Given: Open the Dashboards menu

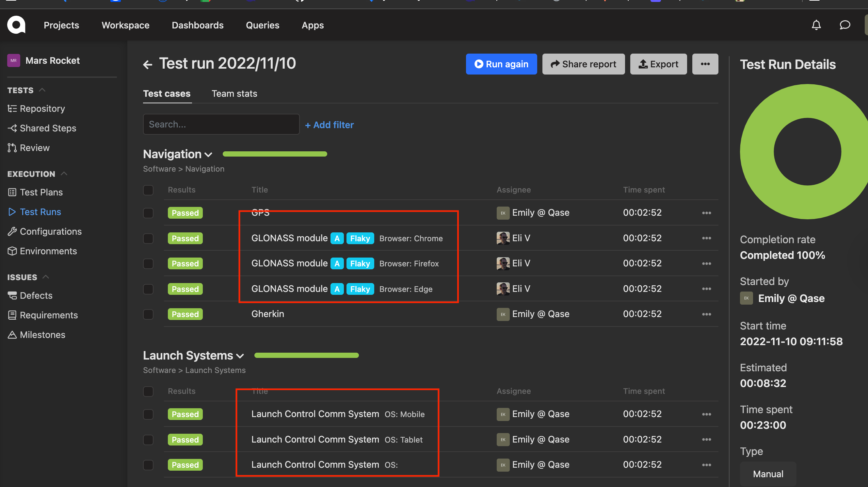Looking at the screenshot, I should point(198,25).
